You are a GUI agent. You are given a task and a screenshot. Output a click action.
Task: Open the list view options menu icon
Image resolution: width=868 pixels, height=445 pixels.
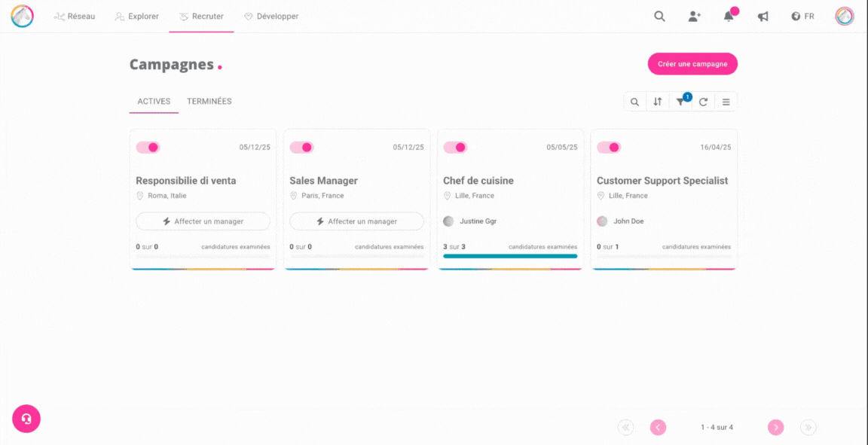click(726, 102)
